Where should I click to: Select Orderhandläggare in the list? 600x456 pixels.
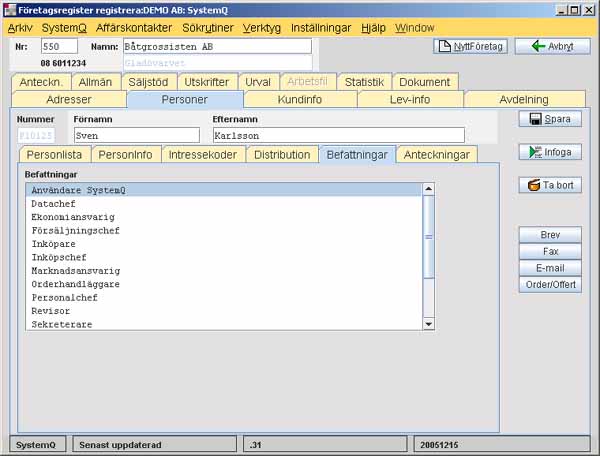(x=224, y=284)
